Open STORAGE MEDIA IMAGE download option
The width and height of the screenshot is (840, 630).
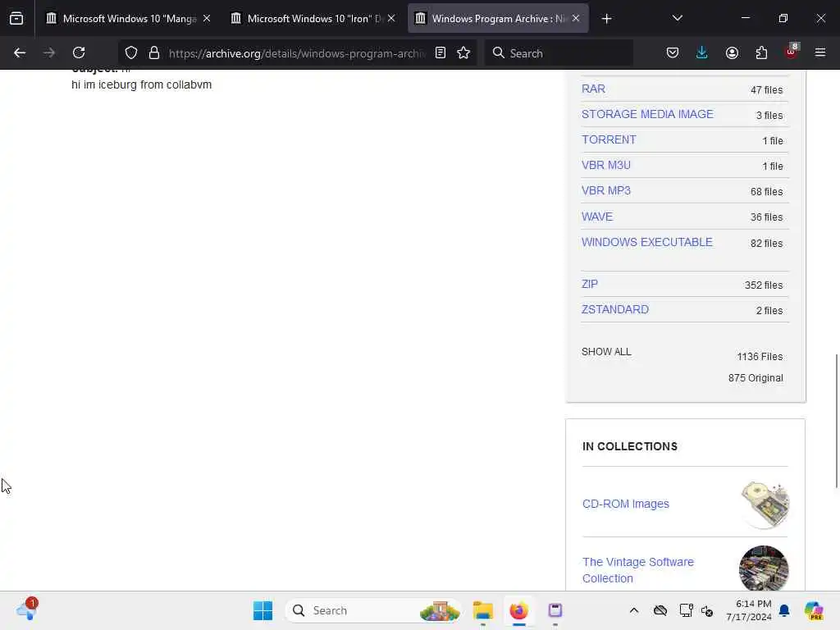click(x=647, y=114)
